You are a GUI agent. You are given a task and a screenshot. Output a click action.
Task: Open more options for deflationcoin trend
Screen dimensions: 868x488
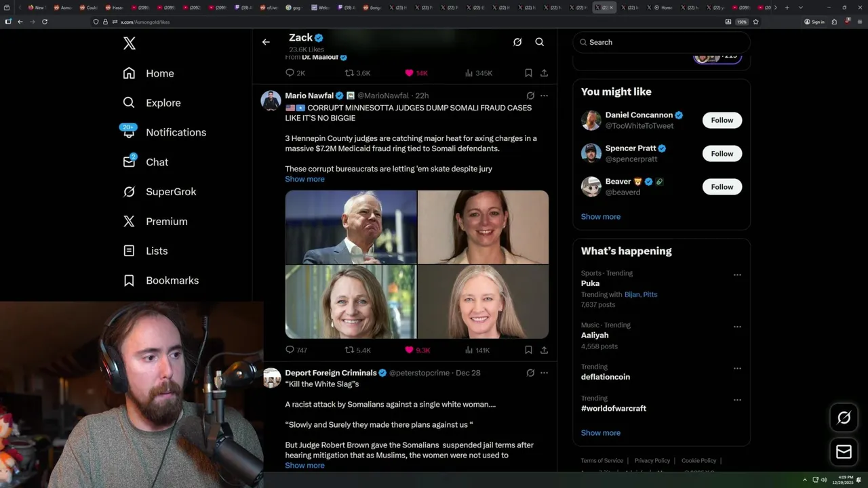737,369
